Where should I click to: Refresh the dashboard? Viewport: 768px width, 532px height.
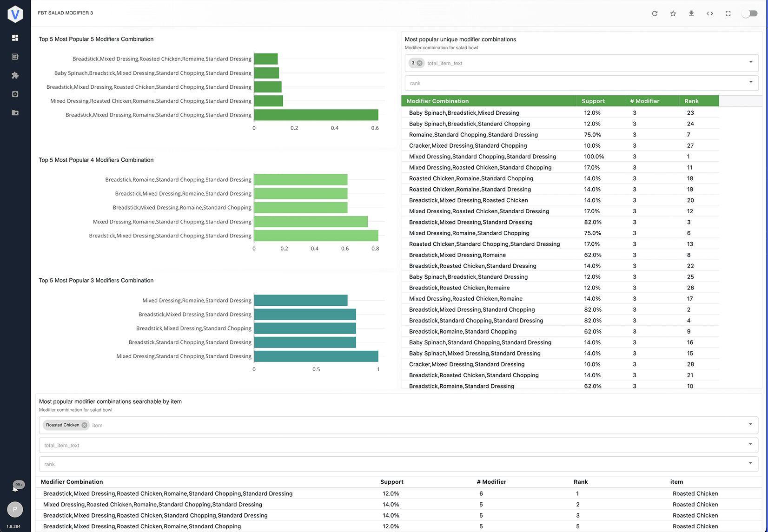[x=655, y=13]
